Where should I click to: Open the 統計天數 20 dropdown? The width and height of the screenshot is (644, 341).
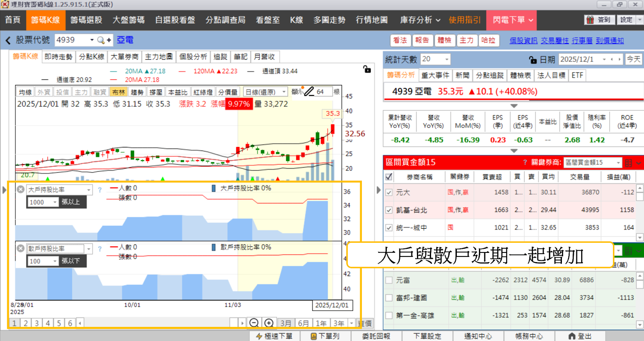coord(447,60)
